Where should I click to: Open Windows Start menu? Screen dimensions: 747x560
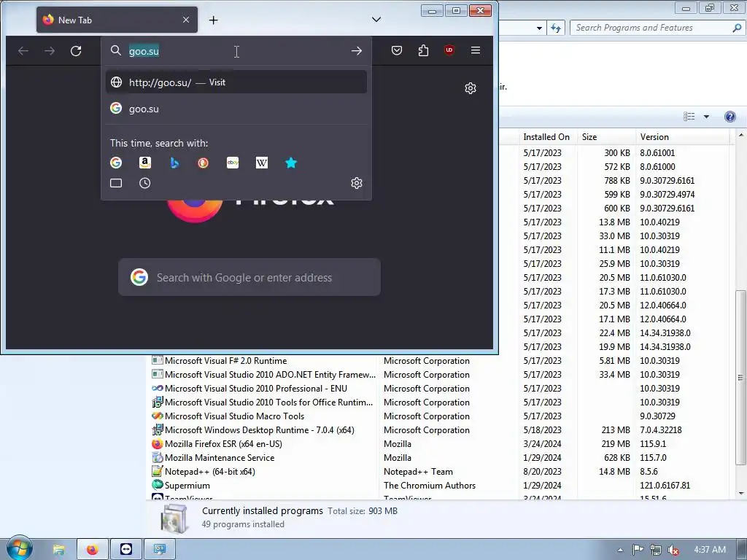pos(19,549)
